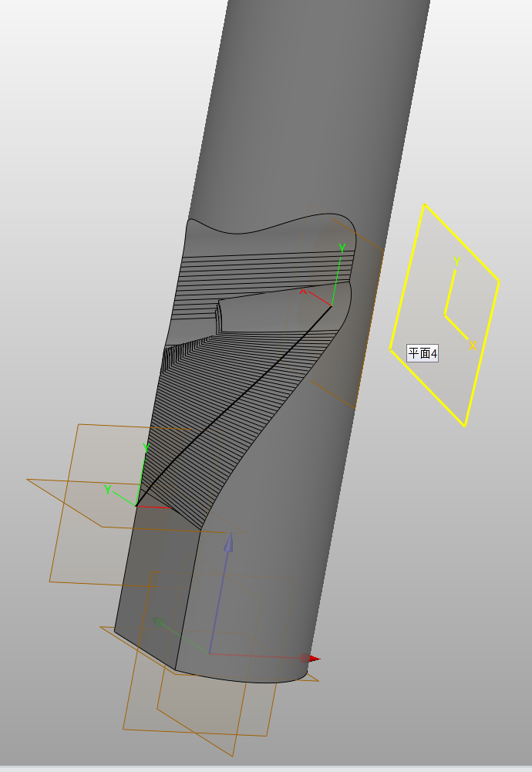Click the 平面4 tooltip label
The height and width of the screenshot is (772, 532).
coord(423,353)
